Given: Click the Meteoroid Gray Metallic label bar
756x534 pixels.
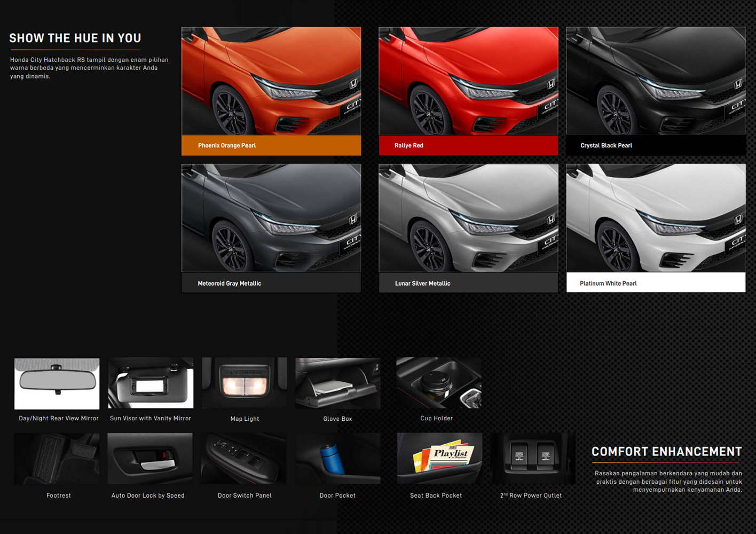Looking at the screenshot, I should pyautogui.click(x=271, y=282).
